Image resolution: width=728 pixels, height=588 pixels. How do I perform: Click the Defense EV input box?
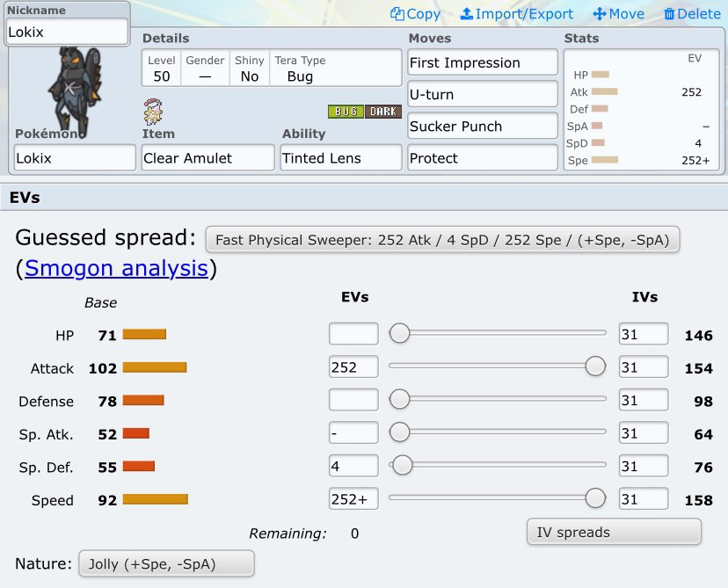pos(353,400)
